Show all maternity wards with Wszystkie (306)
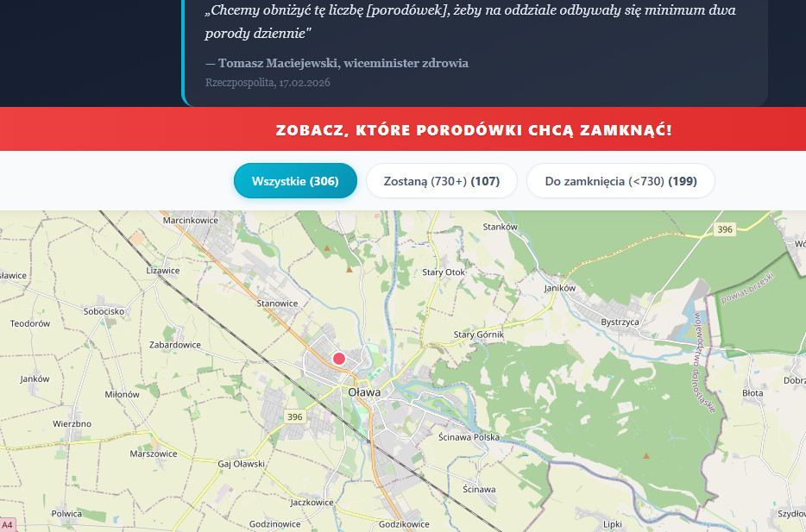 tap(295, 181)
